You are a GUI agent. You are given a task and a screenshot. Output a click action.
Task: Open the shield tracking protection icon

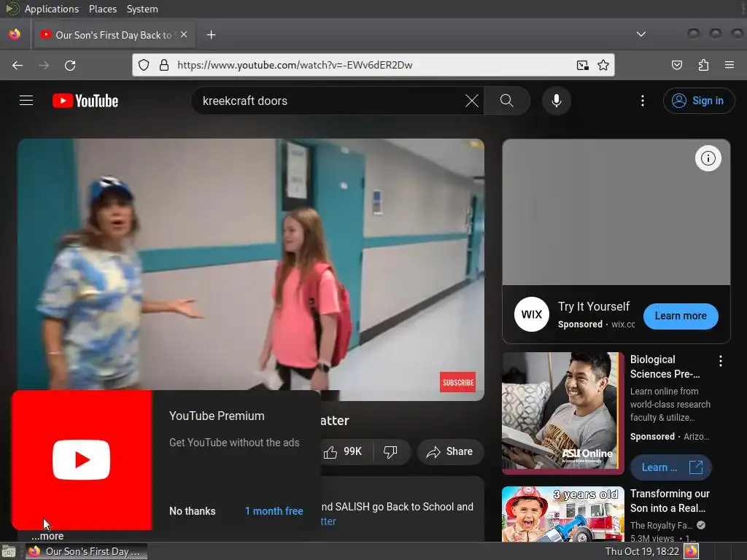coord(144,65)
